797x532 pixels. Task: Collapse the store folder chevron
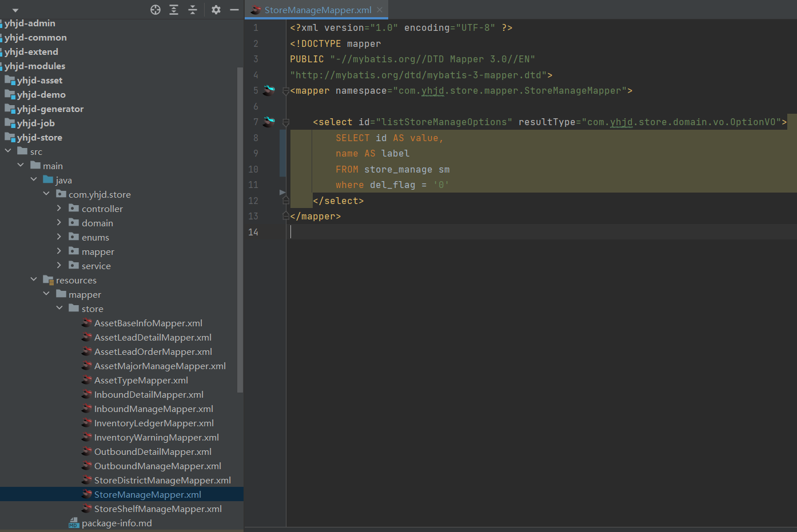(x=59, y=308)
